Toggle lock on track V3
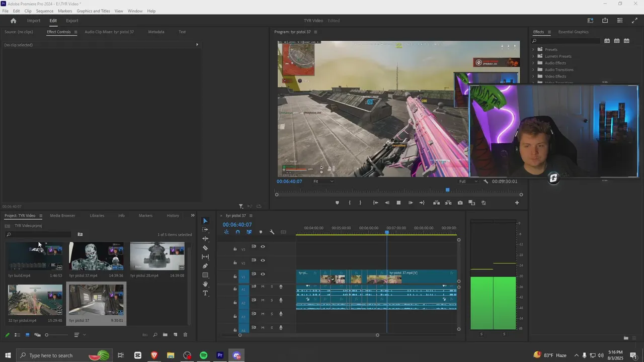644x362 pixels. point(235,249)
